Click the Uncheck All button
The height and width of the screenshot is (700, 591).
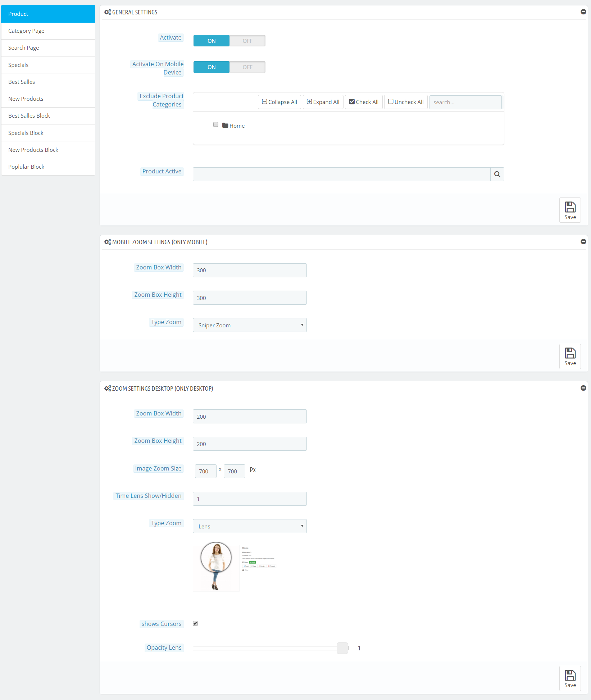(406, 102)
